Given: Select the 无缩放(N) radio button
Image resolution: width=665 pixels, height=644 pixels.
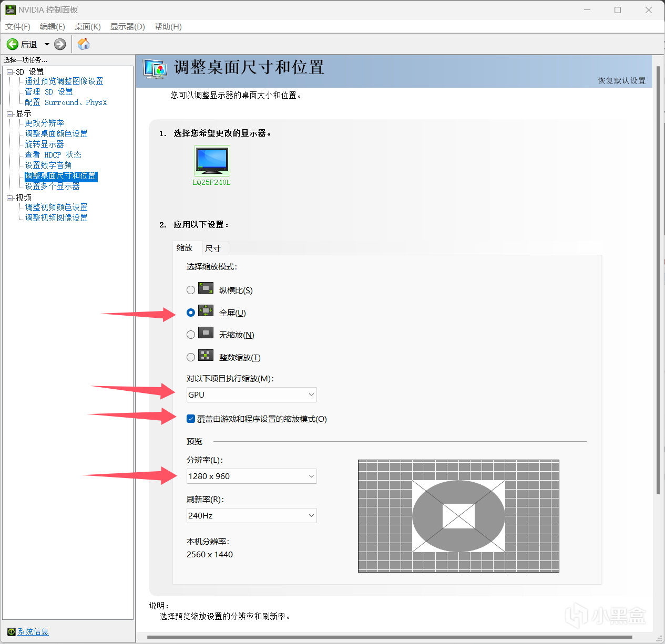Looking at the screenshot, I should pyautogui.click(x=191, y=335).
